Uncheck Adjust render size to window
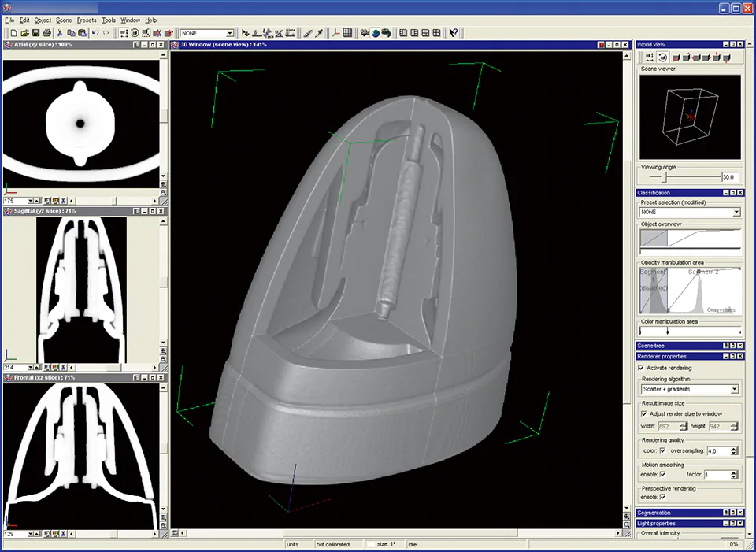Viewport: 756px width, 552px height. click(x=645, y=413)
